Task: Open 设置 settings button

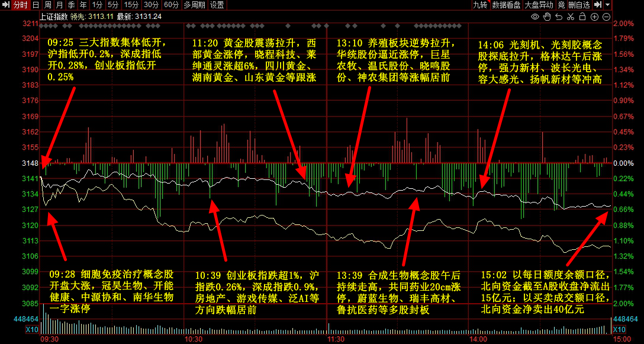Action: [x=217, y=5]
